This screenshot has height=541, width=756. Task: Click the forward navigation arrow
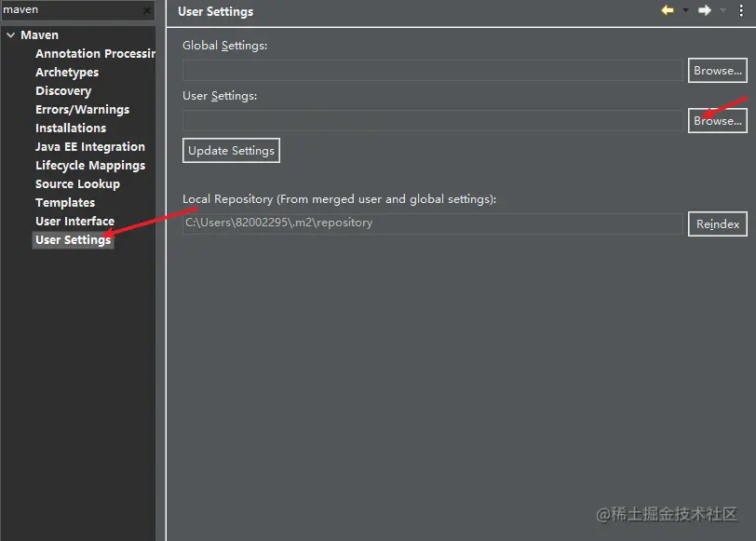click(705, 10)
